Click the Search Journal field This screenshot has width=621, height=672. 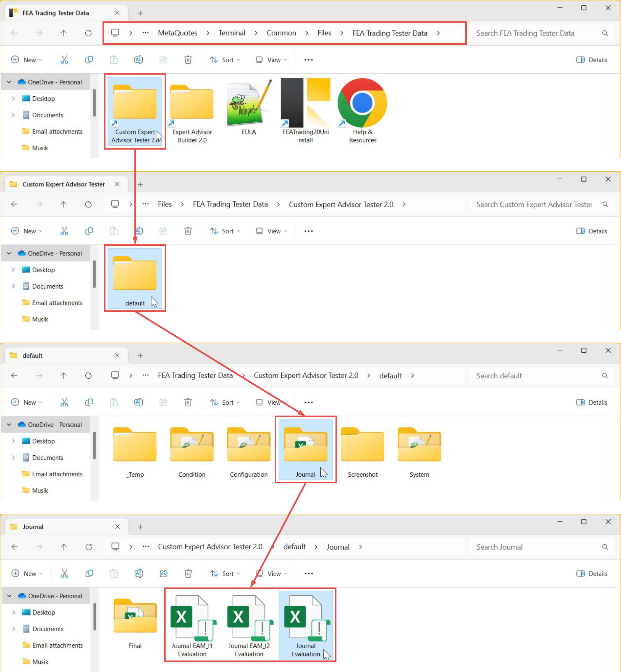tap(542, 547)
